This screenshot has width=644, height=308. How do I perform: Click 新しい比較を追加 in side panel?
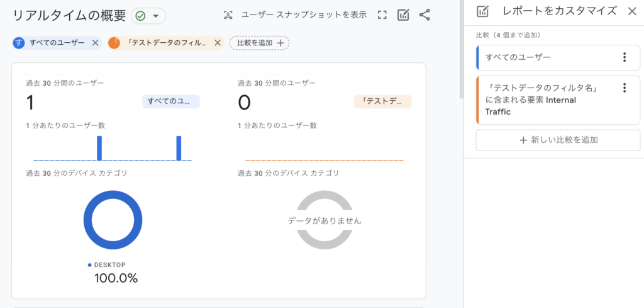(x=558, y=140)
